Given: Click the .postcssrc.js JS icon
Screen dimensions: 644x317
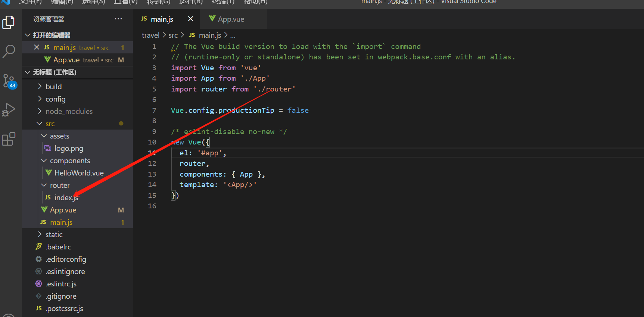Looking at the screenshot, I should (39, 308).
